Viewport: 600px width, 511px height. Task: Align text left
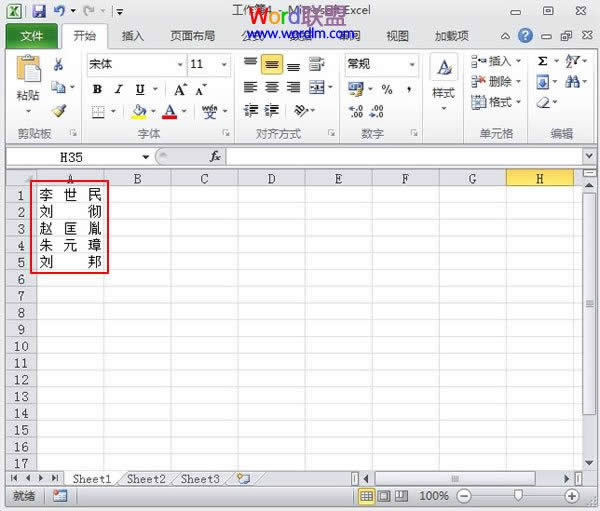[250, 88]
